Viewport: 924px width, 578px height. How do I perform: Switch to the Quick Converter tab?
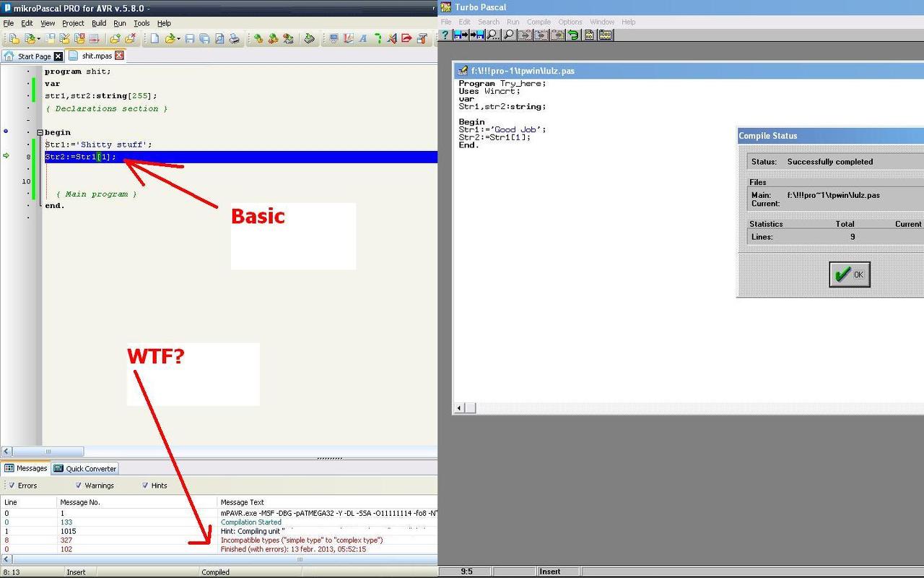click(85, 468)
